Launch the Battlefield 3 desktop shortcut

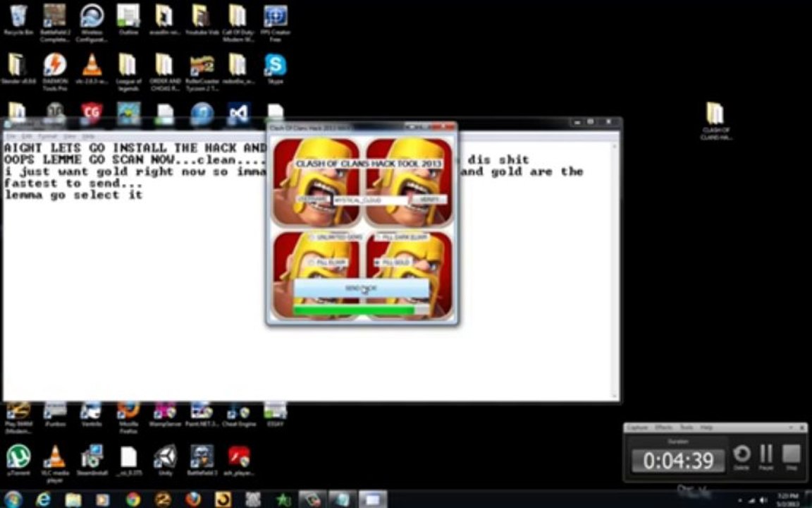pyautogui.click(x=202, y=459)
